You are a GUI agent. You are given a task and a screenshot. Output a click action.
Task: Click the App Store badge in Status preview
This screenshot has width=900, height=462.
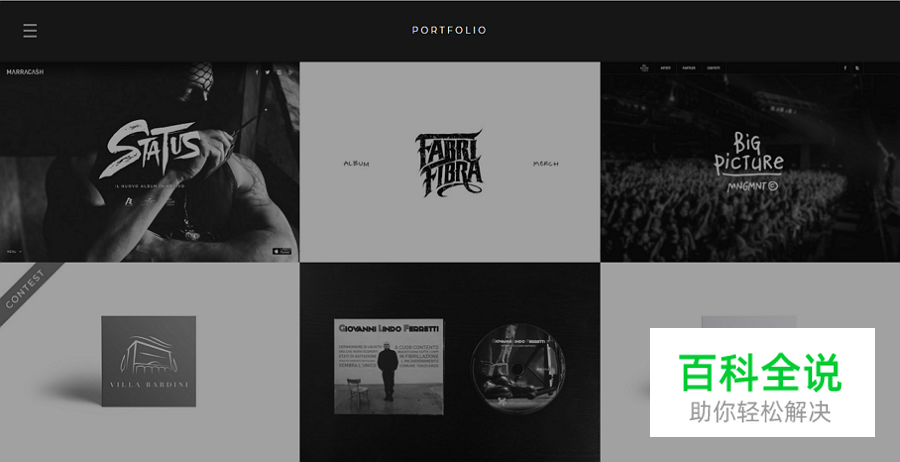click(282, 251)
